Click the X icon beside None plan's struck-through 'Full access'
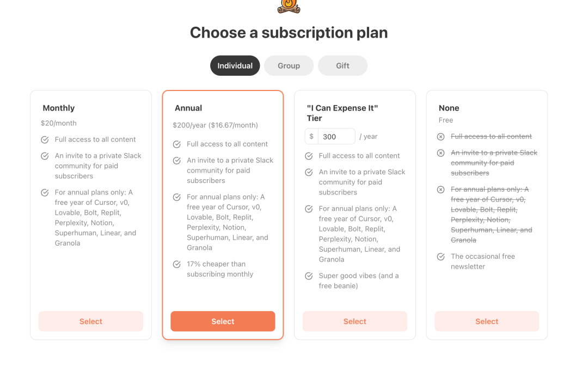The image size is (588, 365). (440, 137)
